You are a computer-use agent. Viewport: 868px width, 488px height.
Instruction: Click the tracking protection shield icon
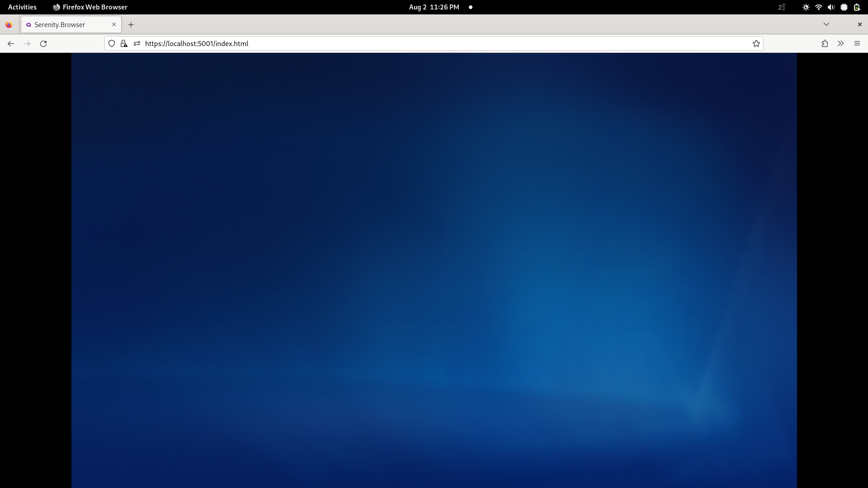[x=112, y=43]
